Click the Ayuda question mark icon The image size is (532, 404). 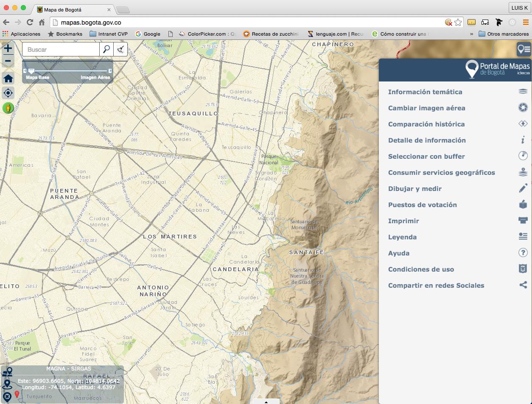click(523, 252)
